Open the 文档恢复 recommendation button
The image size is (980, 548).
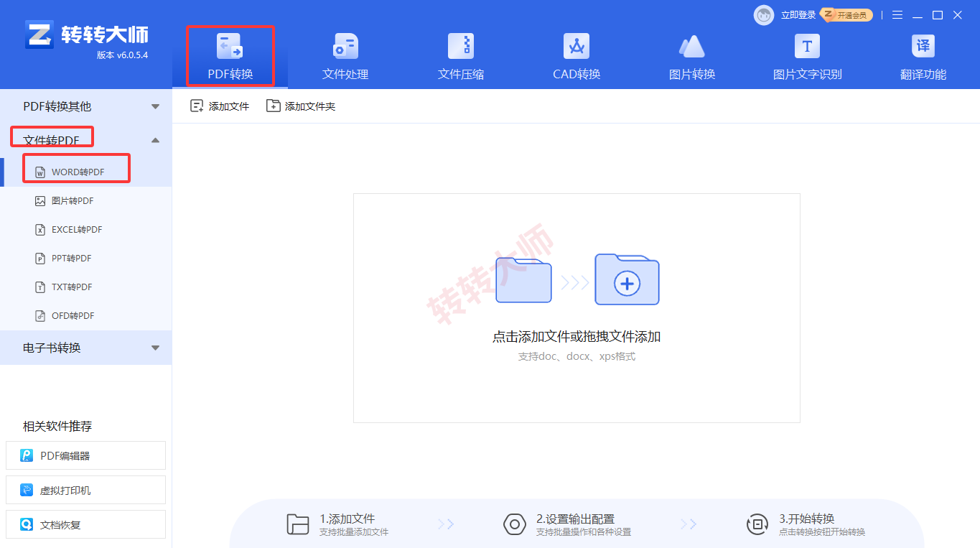click(85, 524)
